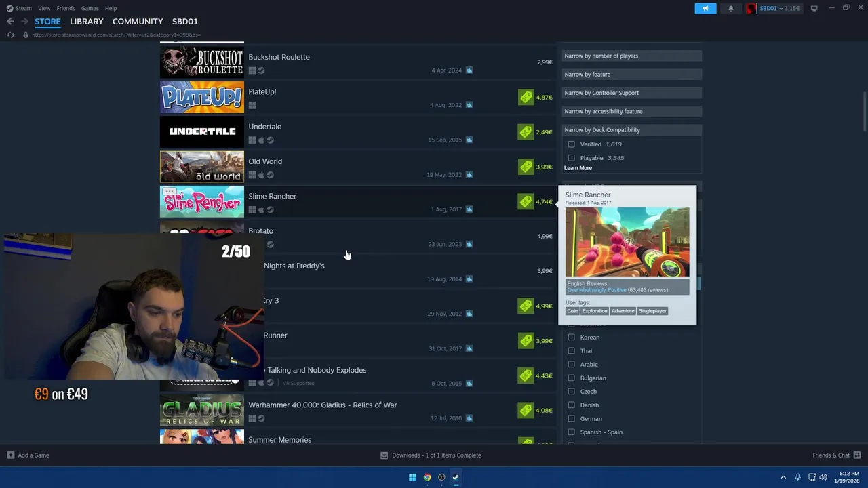The width and height of the screenshot is (868, 488).
Task: Click the Steam taskbar icon
Action: pos(456,477)
